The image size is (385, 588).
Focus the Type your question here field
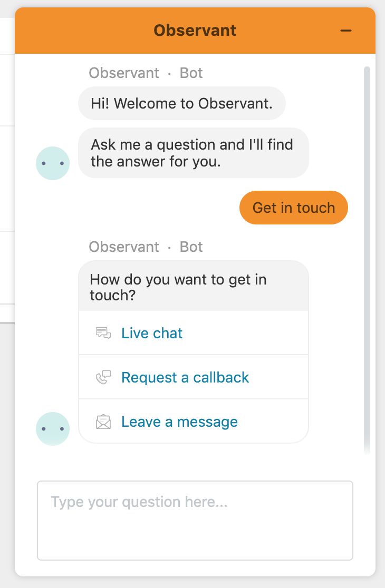coord(195,520)
